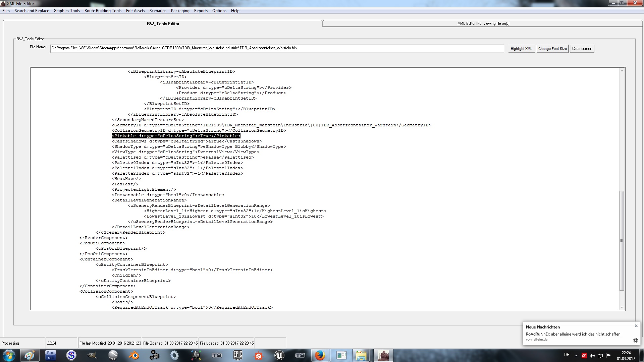Dismiss the Neue Nachrichten notification

[636, 326]
